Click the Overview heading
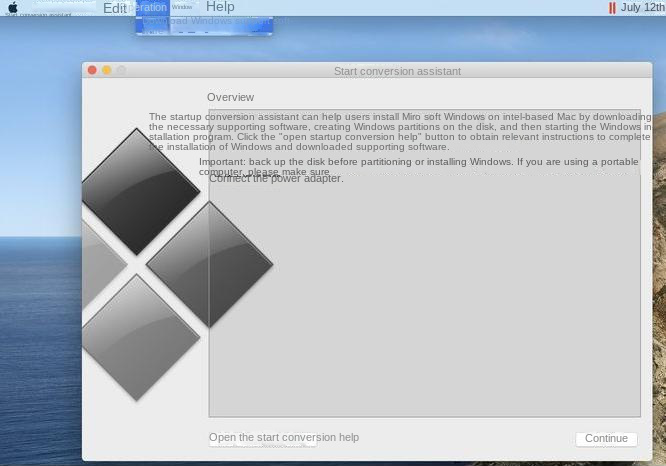The width and height of the screenshot is (666, 466). [230, 97]
